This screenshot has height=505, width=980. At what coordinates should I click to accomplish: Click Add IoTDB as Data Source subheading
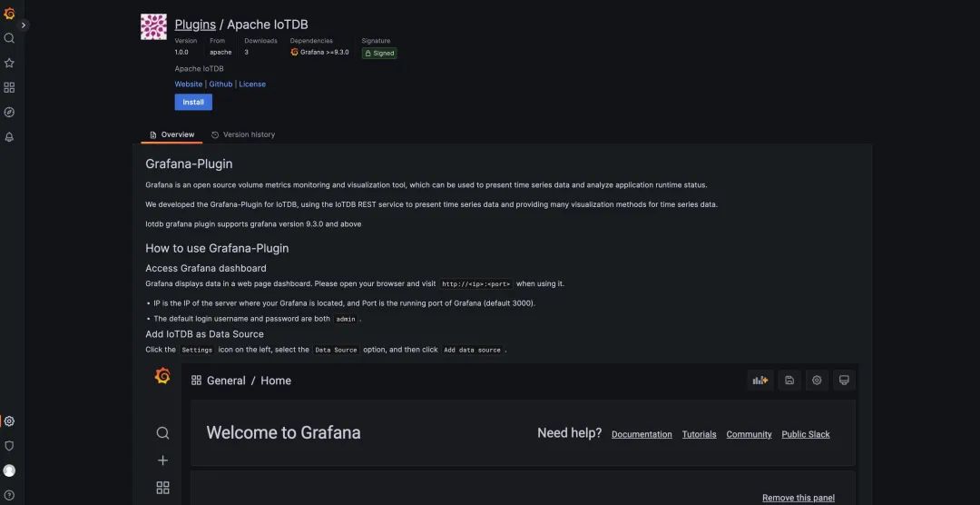(204, 334)
